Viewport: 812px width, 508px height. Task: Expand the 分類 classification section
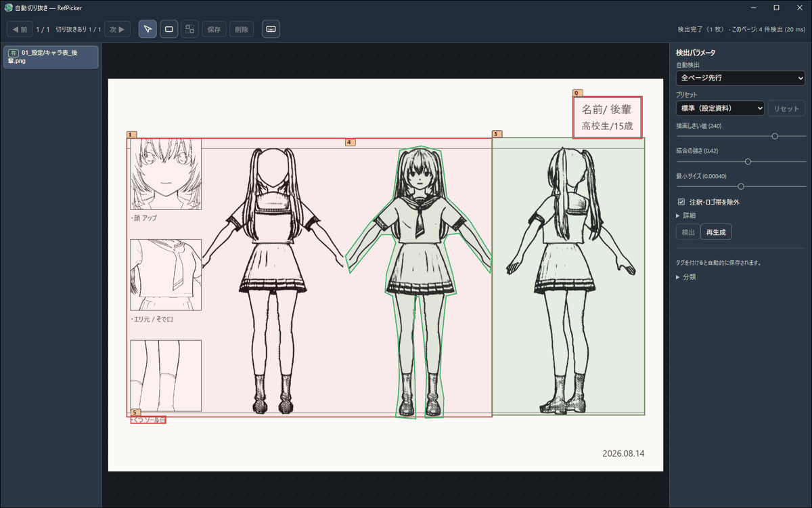pyautogui.click(x=686, y=277)
